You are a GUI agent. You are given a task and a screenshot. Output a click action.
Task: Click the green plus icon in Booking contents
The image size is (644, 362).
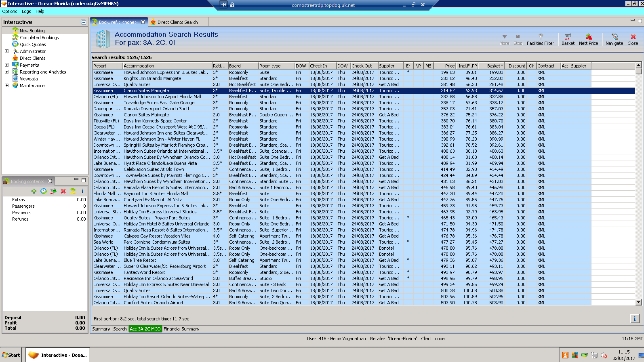coord(34,191)
